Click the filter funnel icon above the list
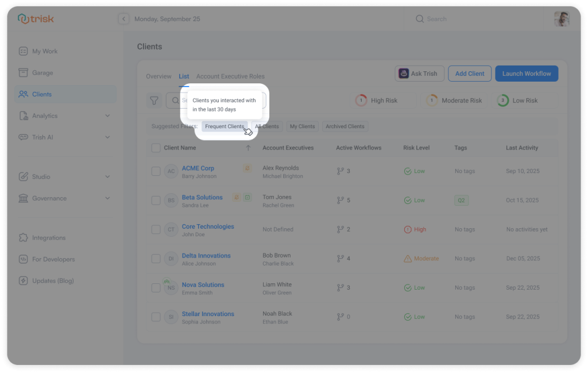The width and height of the screenshot is (588, 373). point(154,100)
